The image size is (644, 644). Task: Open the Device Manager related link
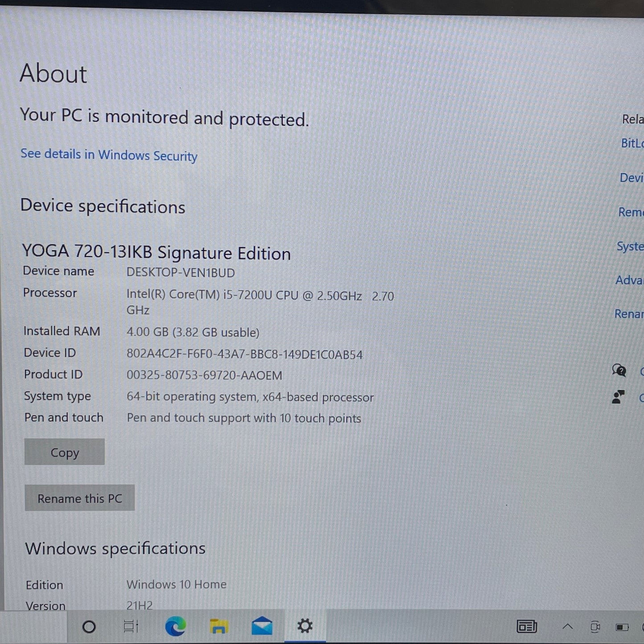click(632, 178)
